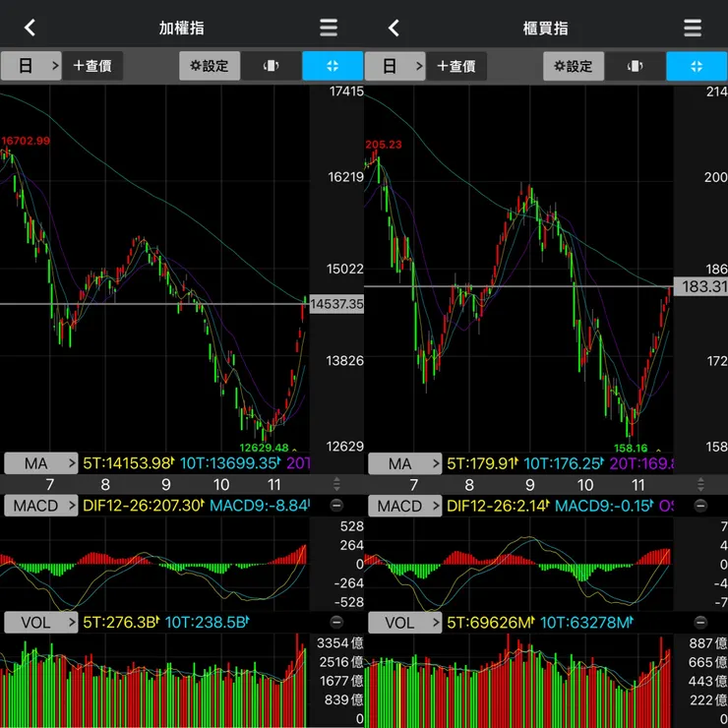Open hamburger menu on 櫃買指 panel

click(693, 28)
